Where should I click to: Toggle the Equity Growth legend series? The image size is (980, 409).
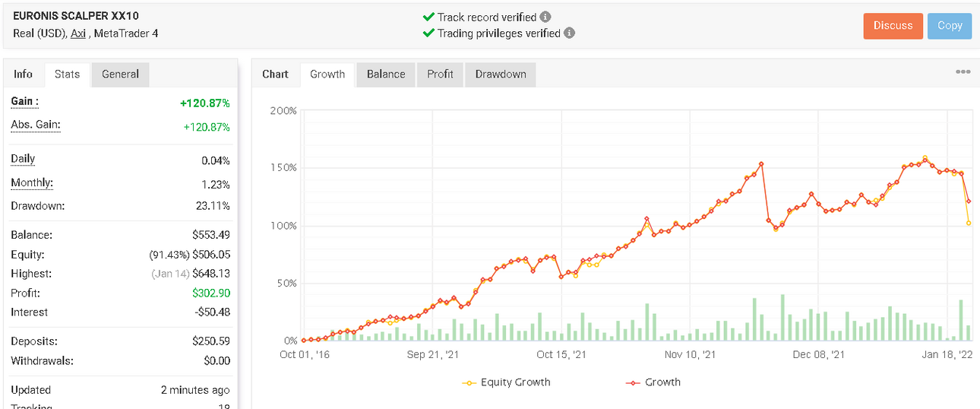(x=506, y=382)
